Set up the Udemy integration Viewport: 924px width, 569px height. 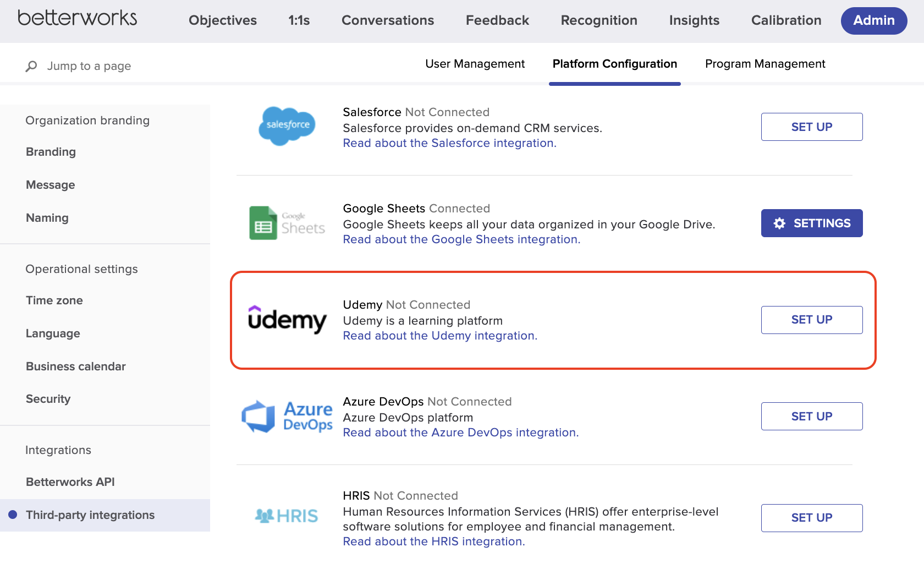pos(812,320)
